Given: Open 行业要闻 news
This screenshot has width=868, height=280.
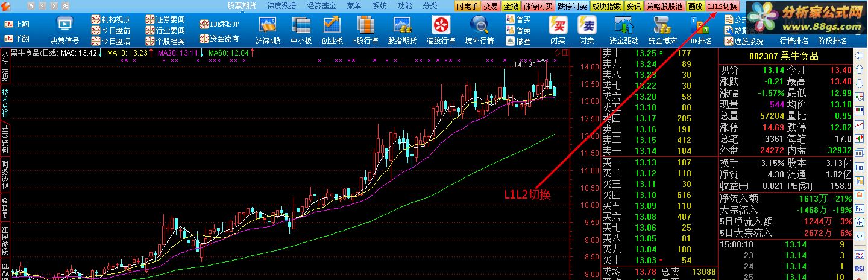Looking at the screenshot, I should (165, 30).
